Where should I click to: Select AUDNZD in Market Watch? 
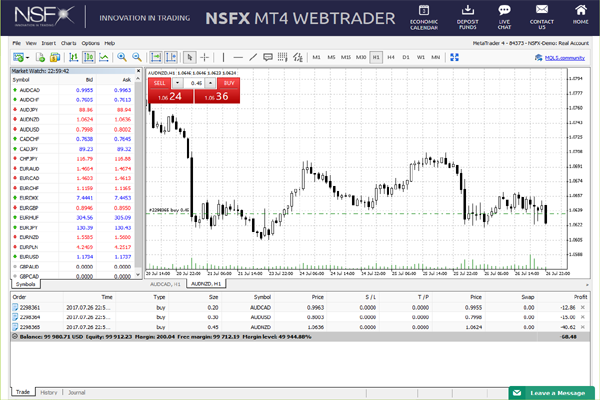click(x=73, y=119)
